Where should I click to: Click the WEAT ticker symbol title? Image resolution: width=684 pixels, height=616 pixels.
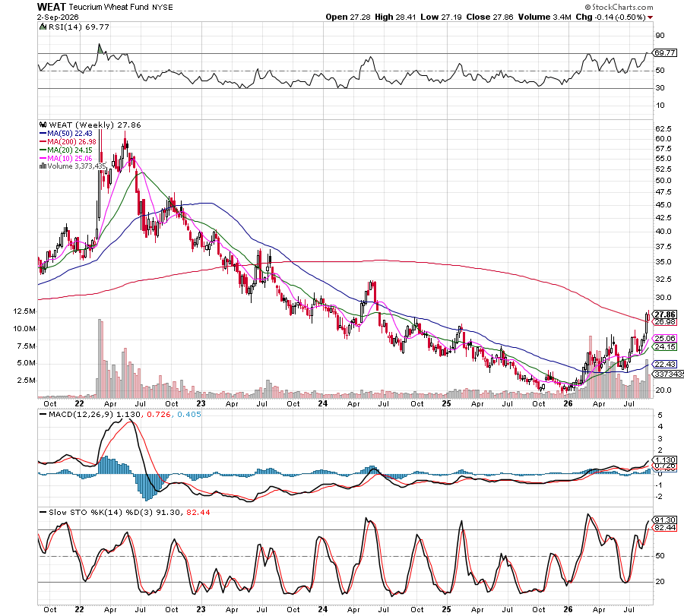pyautogui.click(x=52, y=7)
